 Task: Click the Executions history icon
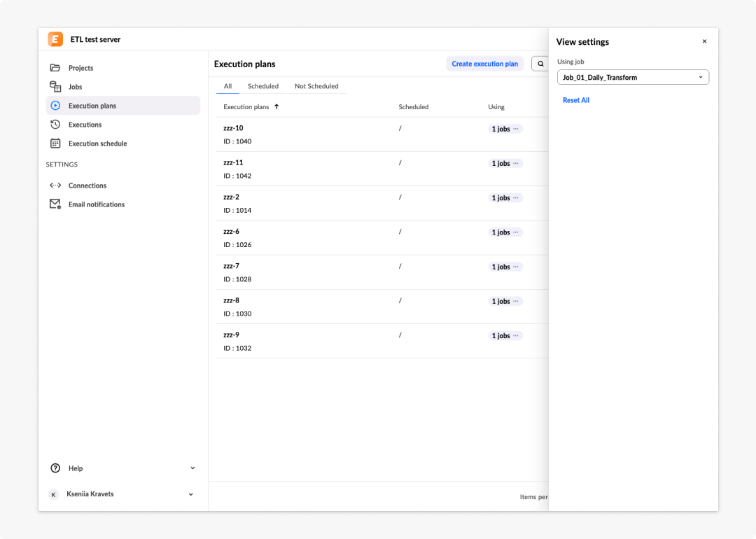click(55, 125)
